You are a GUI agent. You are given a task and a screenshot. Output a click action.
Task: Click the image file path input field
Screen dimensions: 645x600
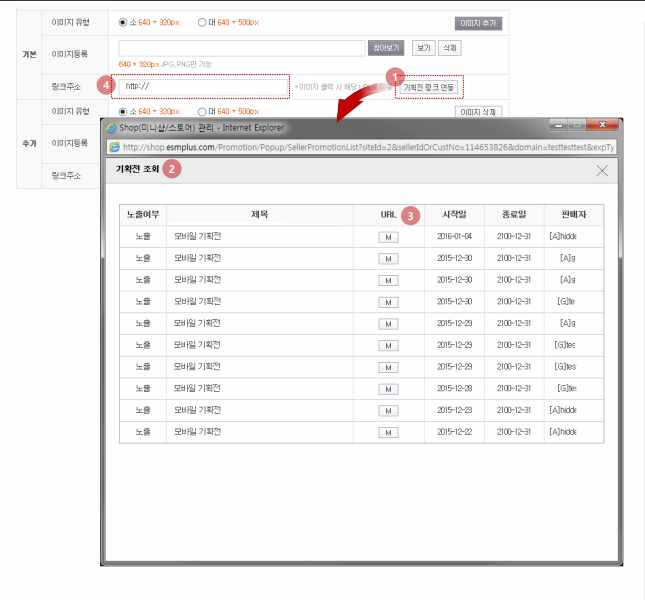pos(242,48)
